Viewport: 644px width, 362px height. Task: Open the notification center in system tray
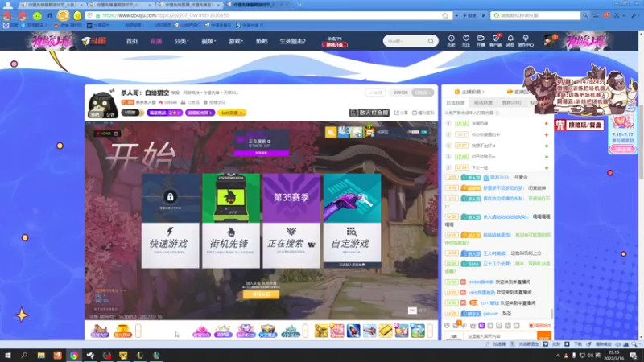point(634,355)
